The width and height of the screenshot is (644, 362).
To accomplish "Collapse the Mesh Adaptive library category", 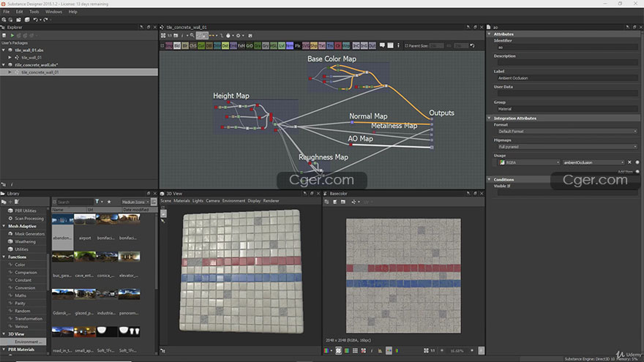I will [4, 226].
